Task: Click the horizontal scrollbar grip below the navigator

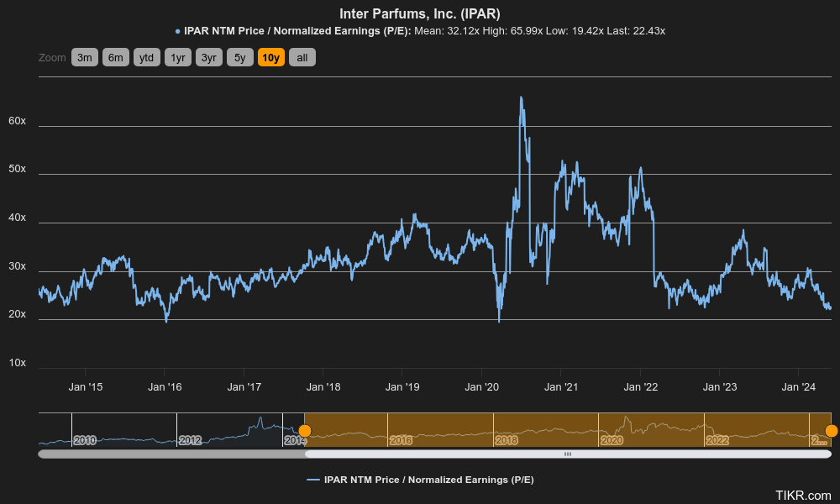Action: click(567, 454)
